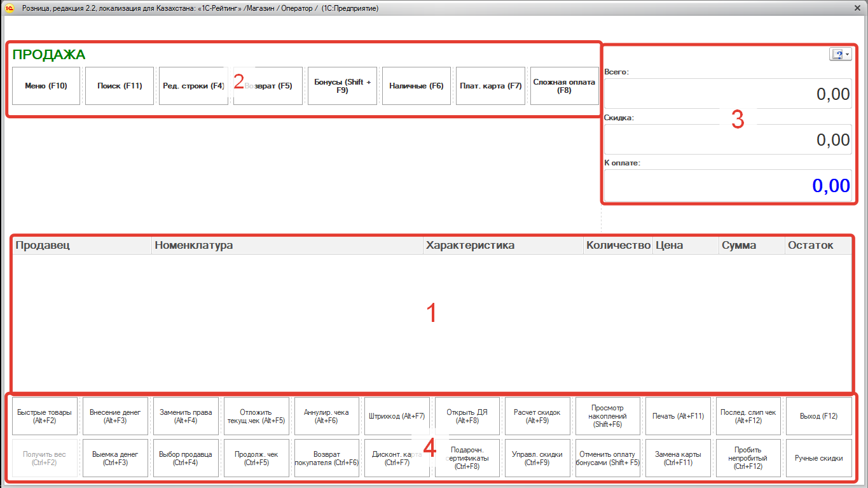Sort by Количество column header
The width and height of the screenshot is (868, 488).
coord(617,246)
